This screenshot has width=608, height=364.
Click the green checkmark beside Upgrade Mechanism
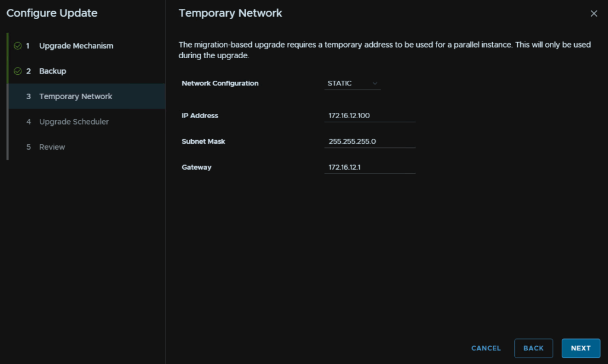point(17,46)
